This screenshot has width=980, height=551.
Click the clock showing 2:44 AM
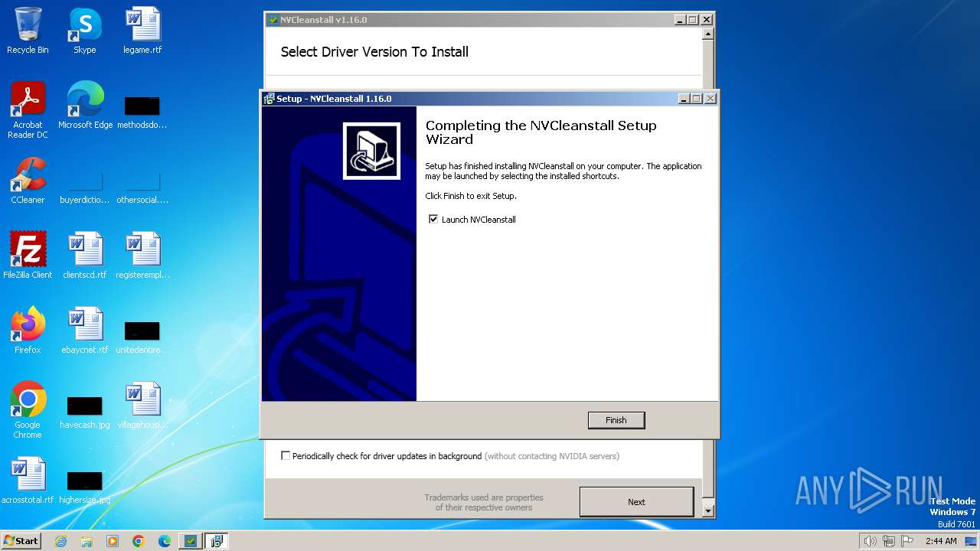[x=941, y=541]
